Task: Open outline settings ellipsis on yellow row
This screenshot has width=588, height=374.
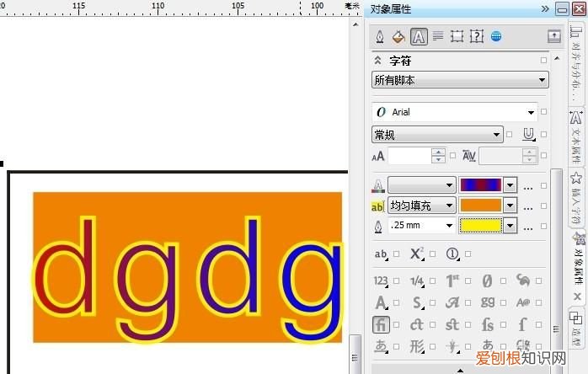Action: coord(528,228)
